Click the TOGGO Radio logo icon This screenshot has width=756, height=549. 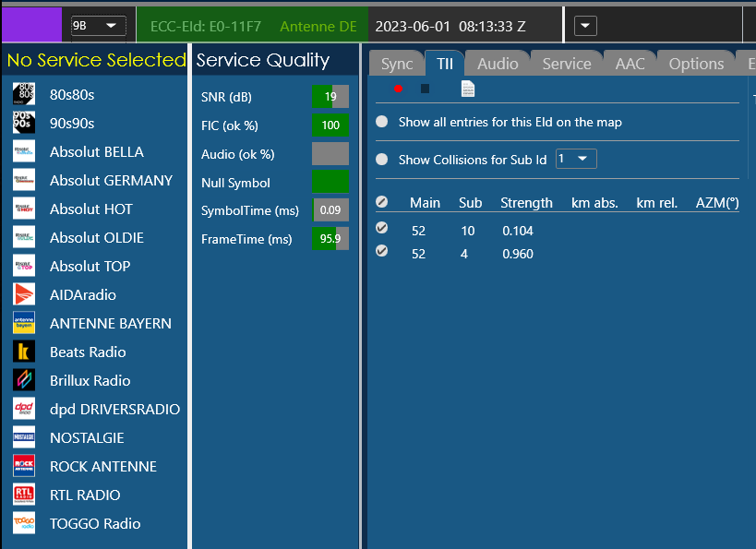pos(24,523)
